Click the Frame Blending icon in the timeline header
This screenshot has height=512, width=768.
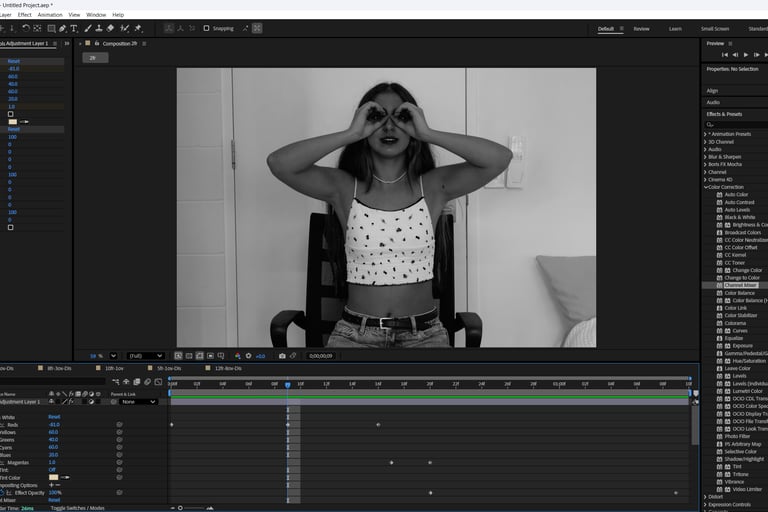137,382
